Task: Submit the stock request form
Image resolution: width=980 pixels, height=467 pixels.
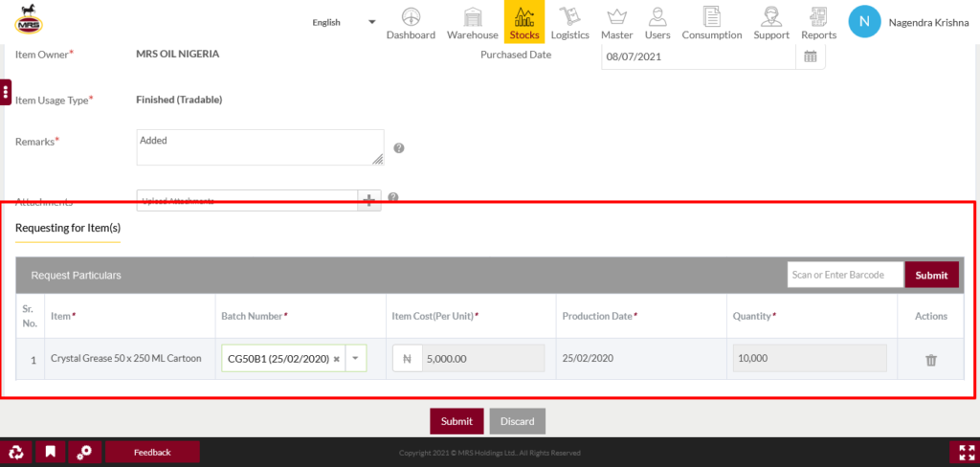Action: coord(457,421)
